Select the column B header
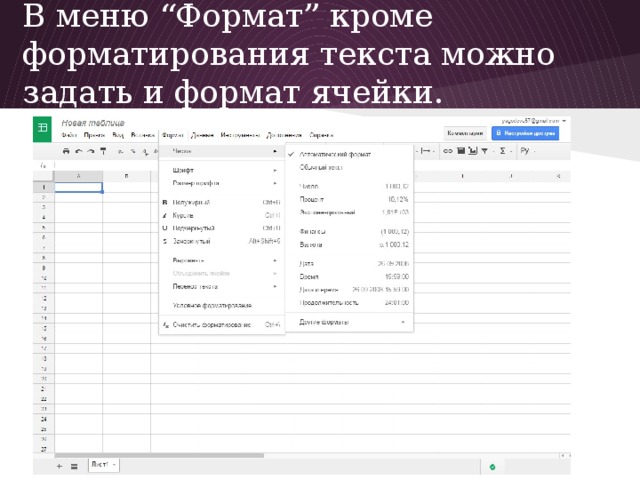 pos(127,176)
